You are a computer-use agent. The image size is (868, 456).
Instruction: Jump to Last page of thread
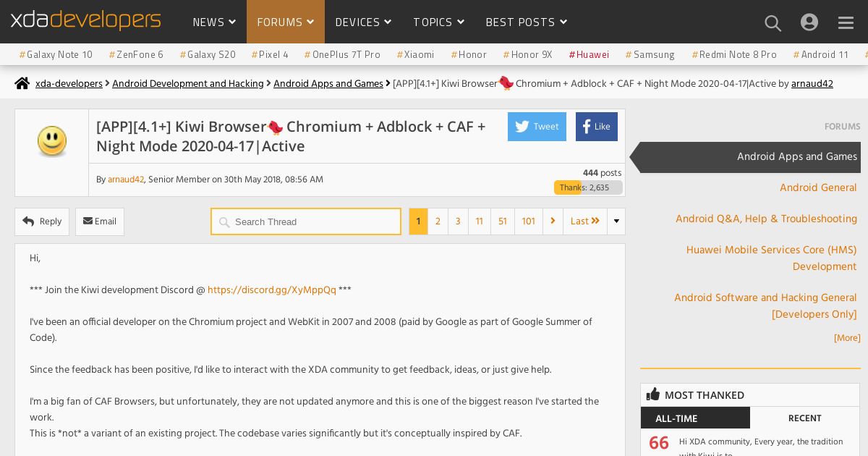585,221
